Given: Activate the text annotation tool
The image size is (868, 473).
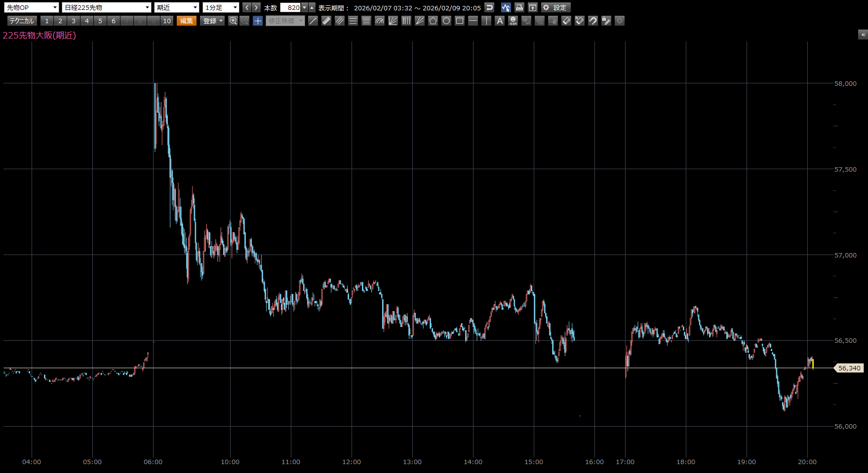Looking at the screenshot, I should click(500, 21).
